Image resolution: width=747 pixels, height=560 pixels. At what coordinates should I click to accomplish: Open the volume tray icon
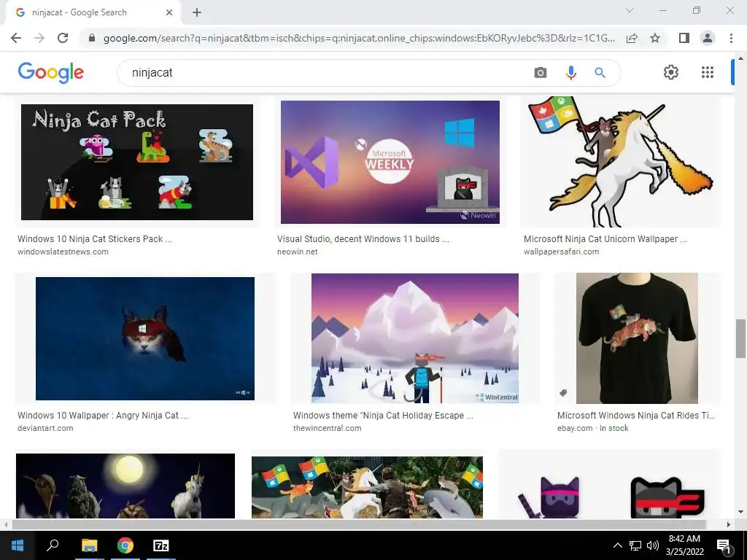653,545
